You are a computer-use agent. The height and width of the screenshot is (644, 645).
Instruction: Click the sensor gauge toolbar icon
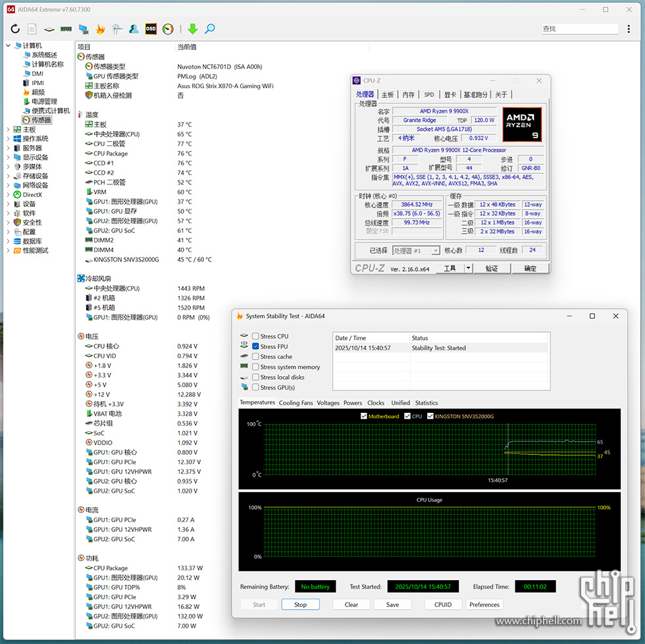(x=168, y=29)
